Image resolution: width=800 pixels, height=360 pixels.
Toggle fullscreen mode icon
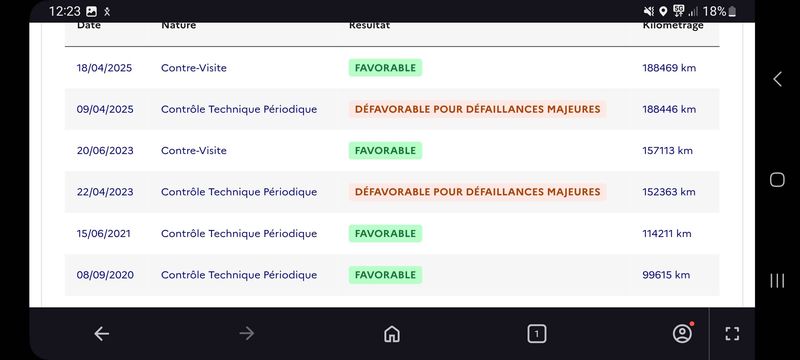(x=732, y=334)
